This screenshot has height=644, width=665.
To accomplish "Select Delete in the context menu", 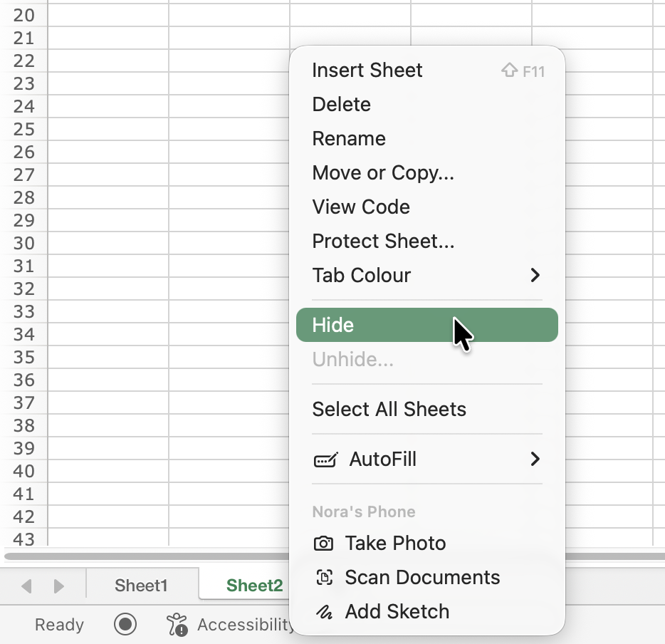I will tap(341, 104).
